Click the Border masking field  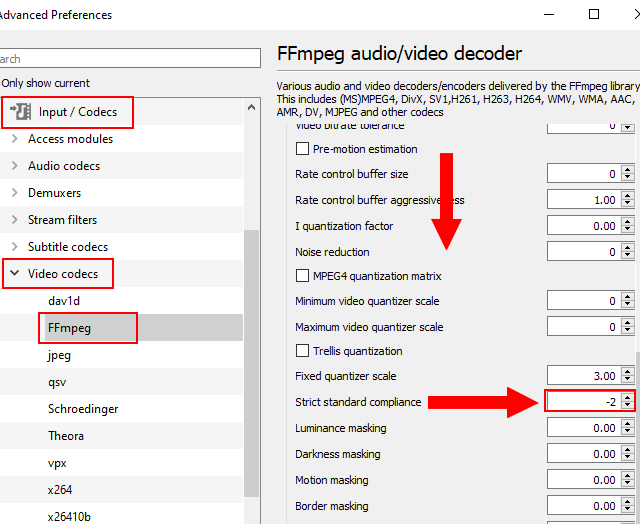pos(584,506)
